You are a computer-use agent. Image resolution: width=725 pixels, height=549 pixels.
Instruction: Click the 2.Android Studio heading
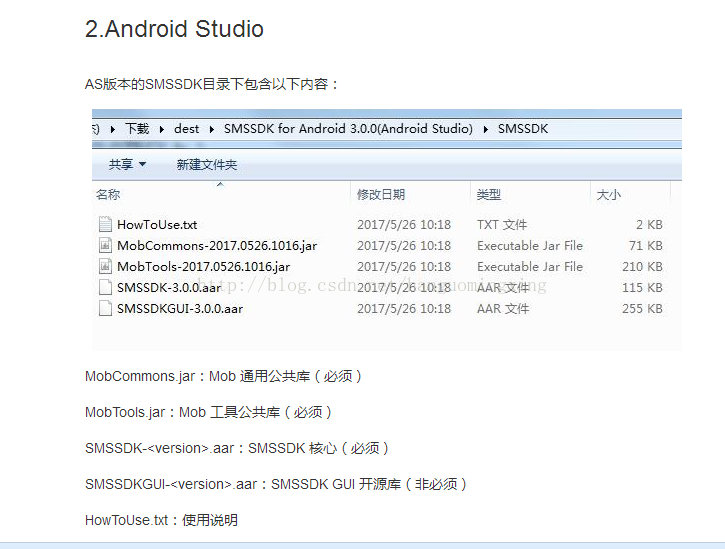coord(174,29)
